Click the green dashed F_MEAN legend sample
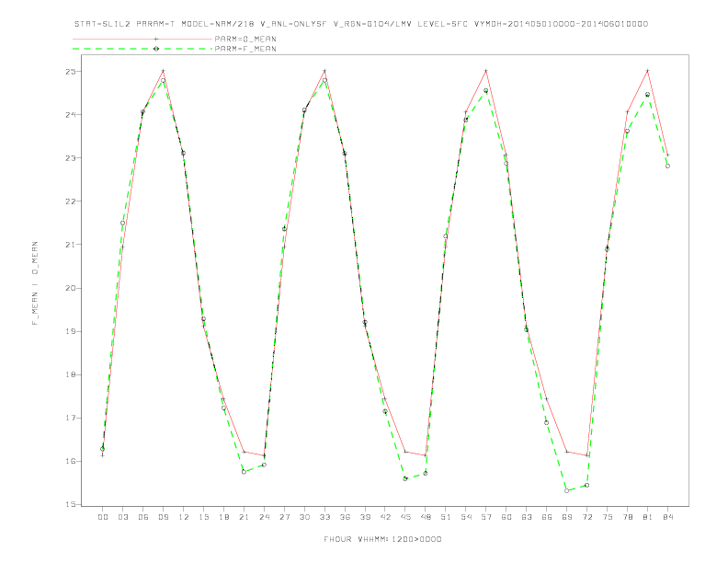Image resolution: width=728 pixels, height=563 pixels. (x=142, y=49)
